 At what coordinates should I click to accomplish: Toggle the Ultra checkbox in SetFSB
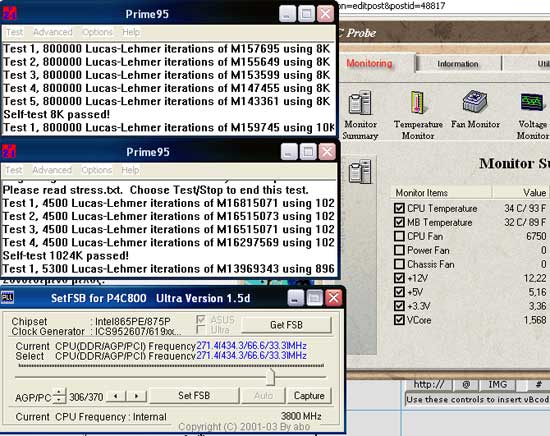pyautogui.click(x=201, y=330)
